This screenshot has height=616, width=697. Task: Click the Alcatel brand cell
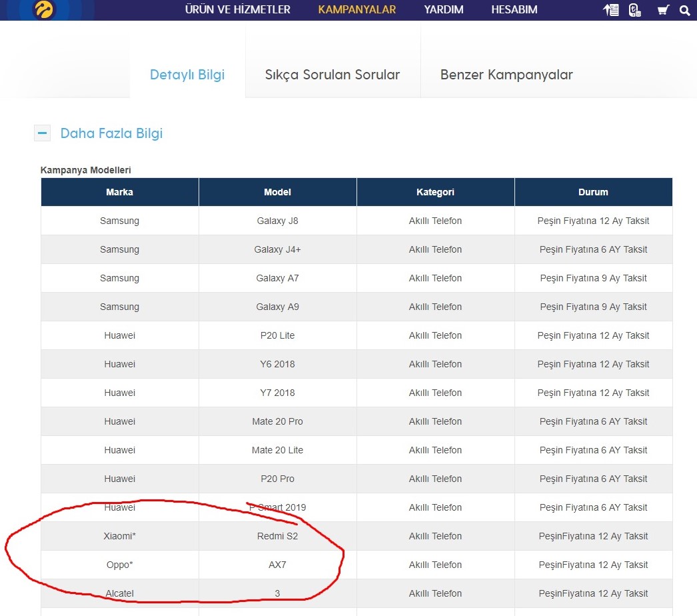pos(119,593)
